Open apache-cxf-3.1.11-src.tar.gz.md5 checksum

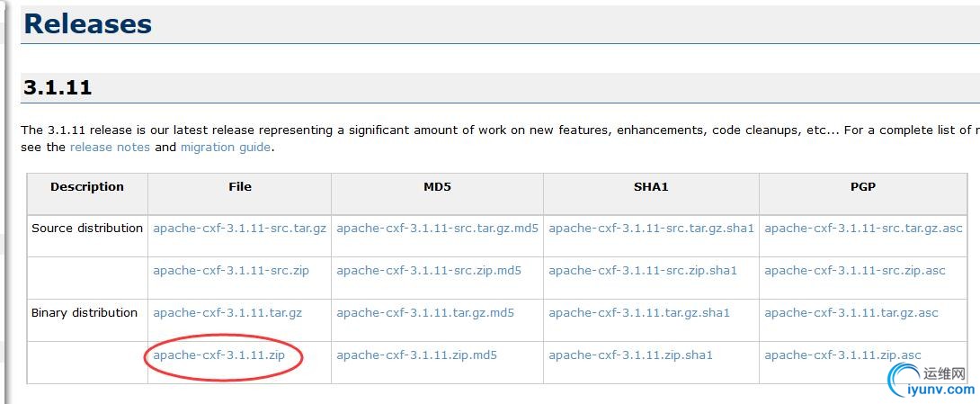[x=438, y=229]
